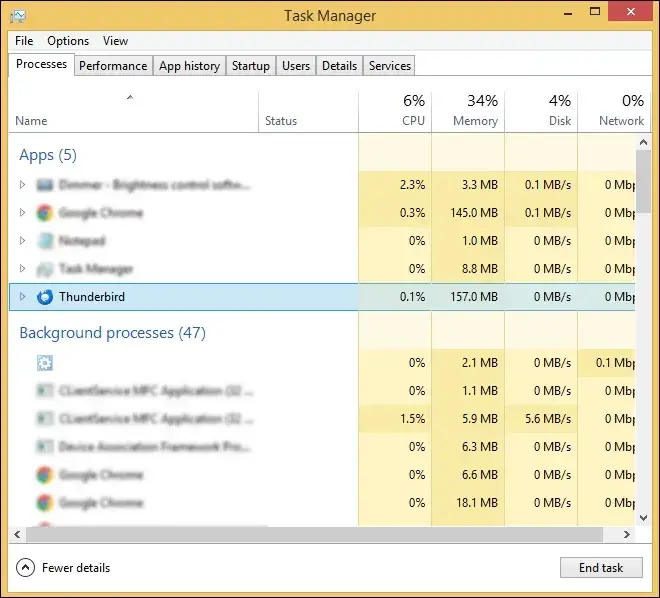Click the Device Association Framework process icon
The image size is (660, 598).
(x=44, y=447)
